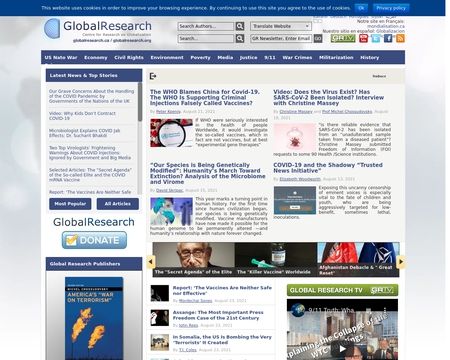Screen dimensions: 450x360
Task: Click author link Elizabeth Woodworth
Action: (300, 179)
